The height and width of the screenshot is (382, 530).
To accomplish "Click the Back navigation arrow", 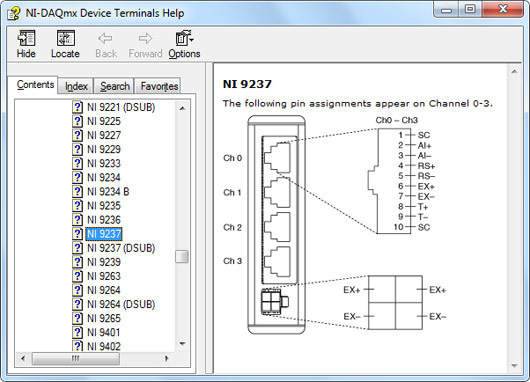I will point(106,44).
